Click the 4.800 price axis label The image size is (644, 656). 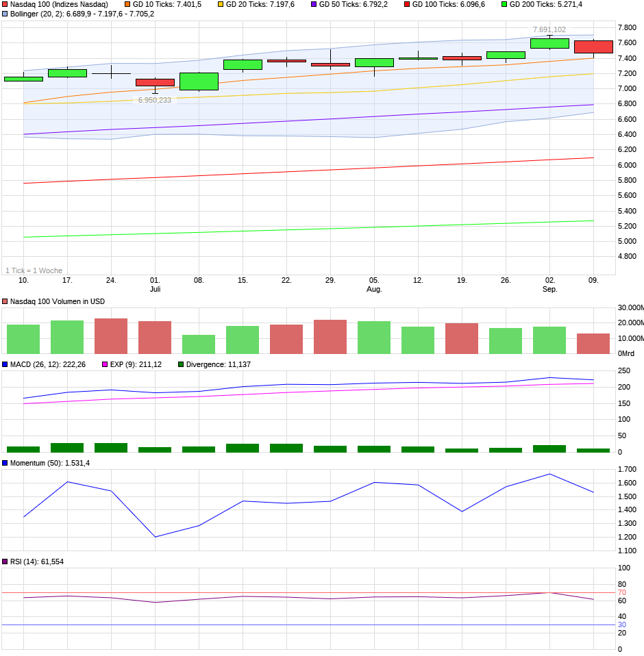tap(627, 256)
